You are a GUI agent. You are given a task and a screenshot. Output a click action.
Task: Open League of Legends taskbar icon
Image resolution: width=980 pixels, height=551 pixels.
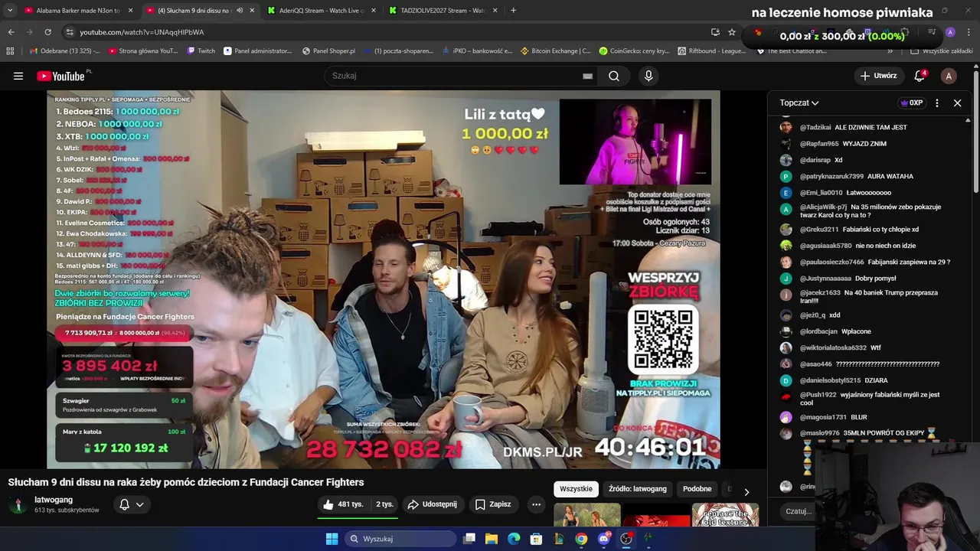pos(559,539)
